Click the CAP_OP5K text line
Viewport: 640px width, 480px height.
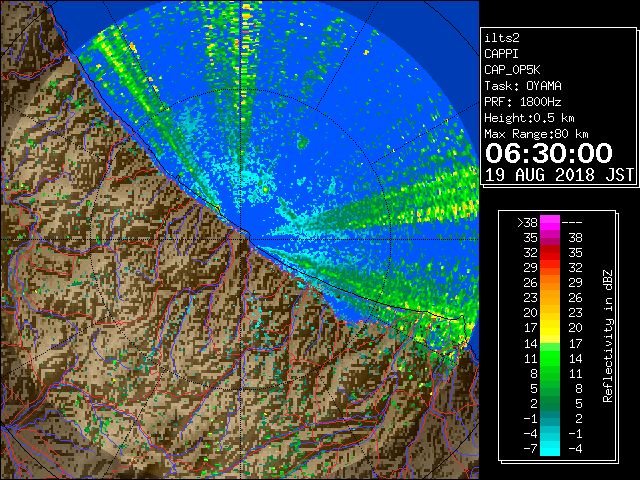[x=512, y=70]
